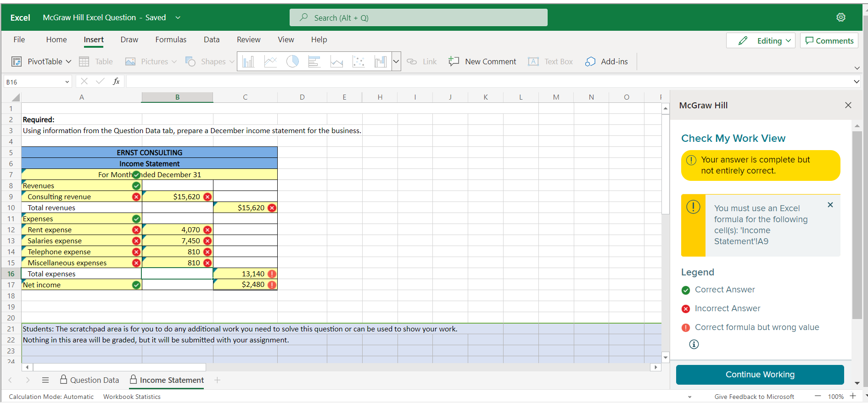Add a new sheet with plus icon
The height and width of the screenshot is (409, 868).
(218, 380)
